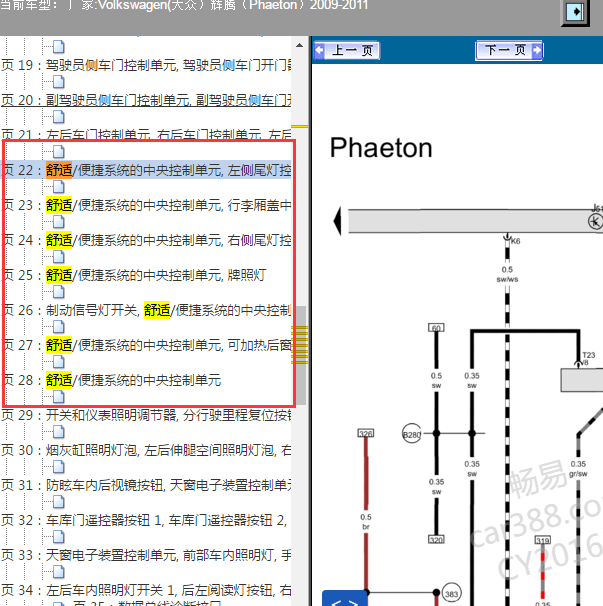
Task: Click document icon above page 34 row
Action: coord(58,572)
